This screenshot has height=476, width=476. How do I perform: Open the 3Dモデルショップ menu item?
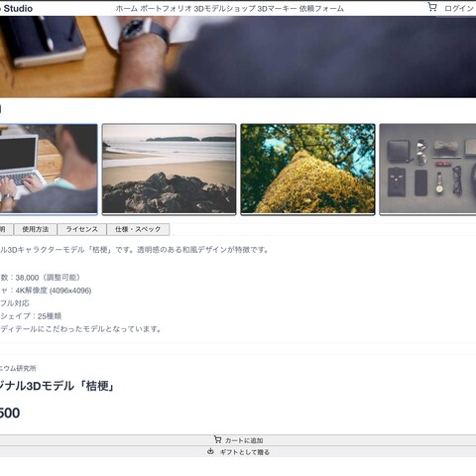tap(224, 9)
